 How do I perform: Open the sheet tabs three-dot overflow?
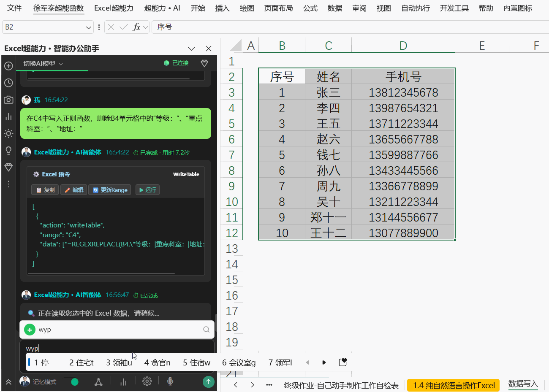[x=269, y=385]
